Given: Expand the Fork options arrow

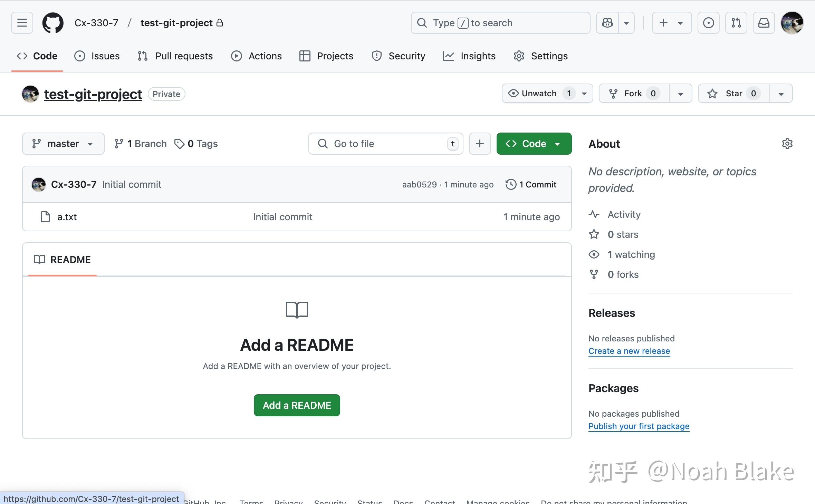Looking at the screenshot, I should 680,93.
